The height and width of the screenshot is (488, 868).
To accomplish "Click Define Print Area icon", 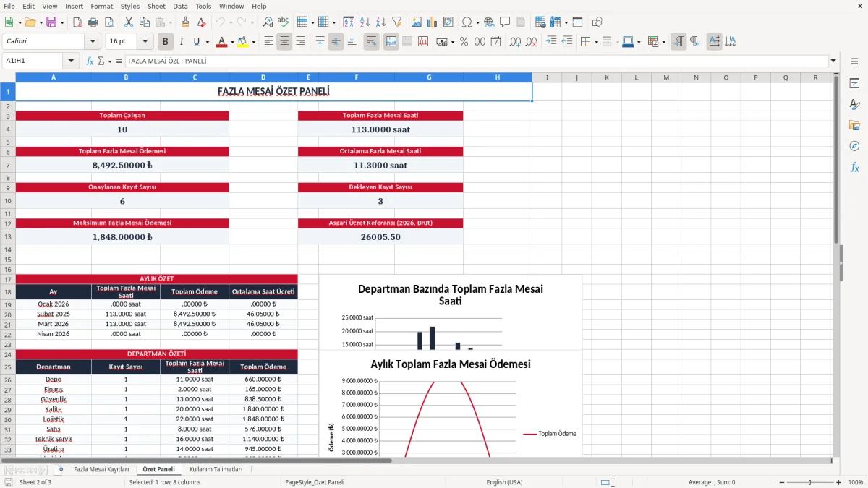I will 541,22.
